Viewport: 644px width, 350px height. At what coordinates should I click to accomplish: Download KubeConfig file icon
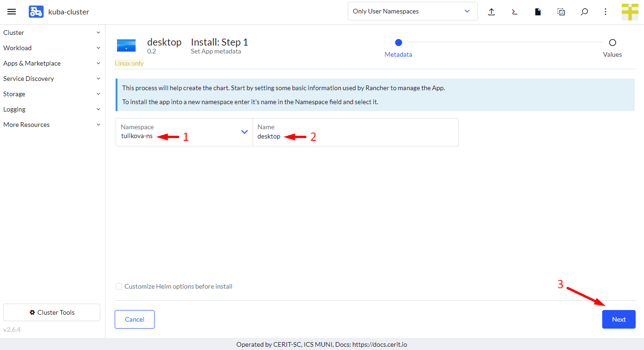pyautogui.click(x=538, y=12)
